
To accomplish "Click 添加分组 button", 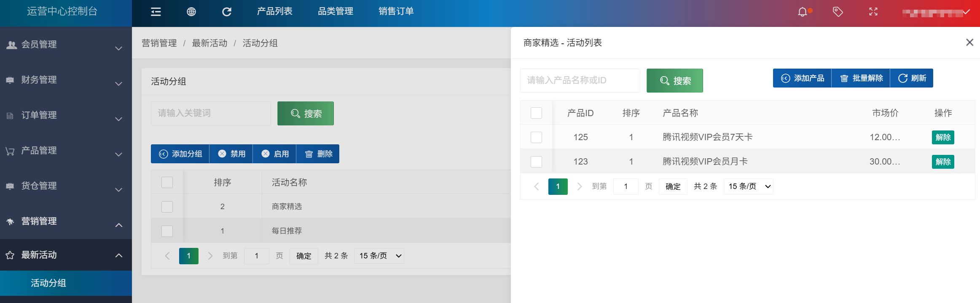I will [180, 154].
